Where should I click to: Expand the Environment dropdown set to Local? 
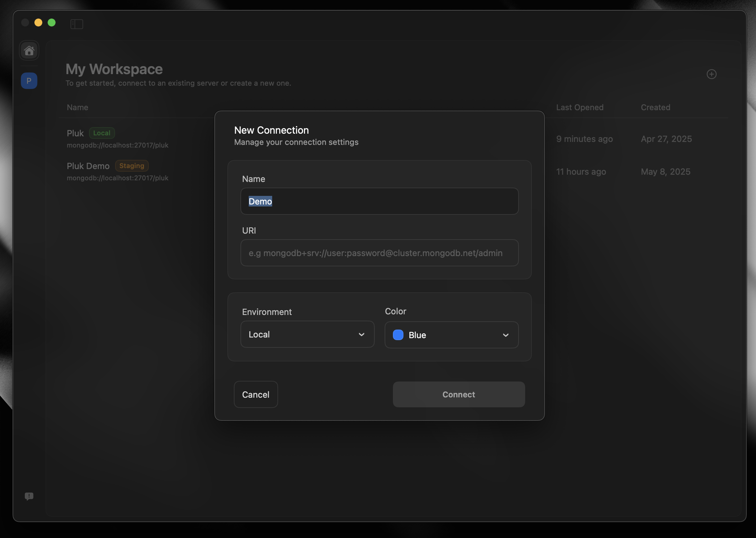coord(307,334)
